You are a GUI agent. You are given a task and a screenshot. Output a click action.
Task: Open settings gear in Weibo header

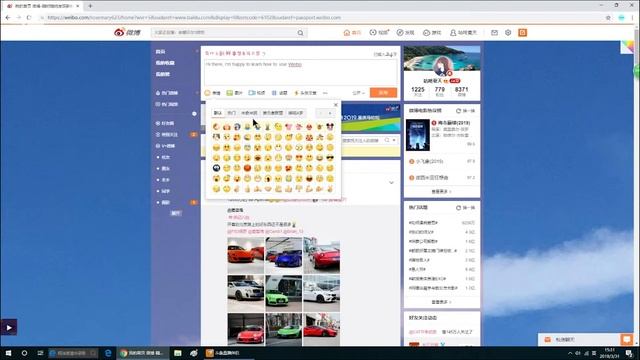click(508, 33)
